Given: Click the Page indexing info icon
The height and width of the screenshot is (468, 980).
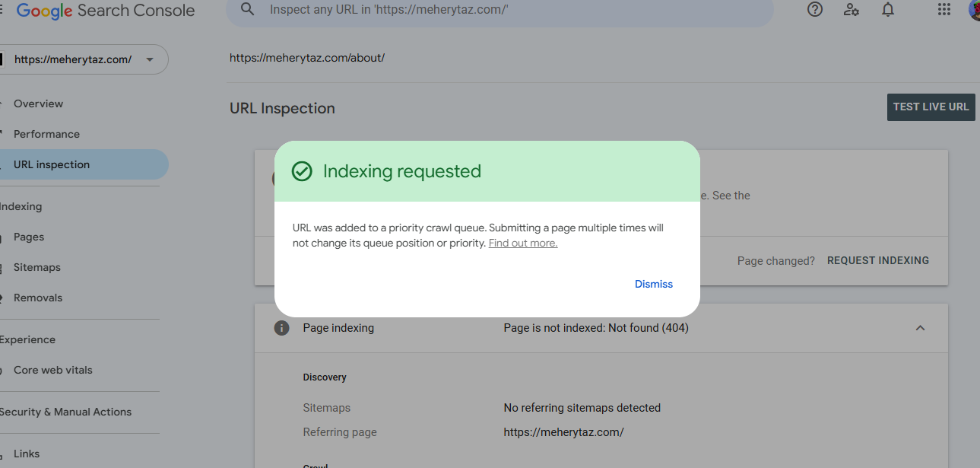Looking at the screenshot, I should [282, 328].
